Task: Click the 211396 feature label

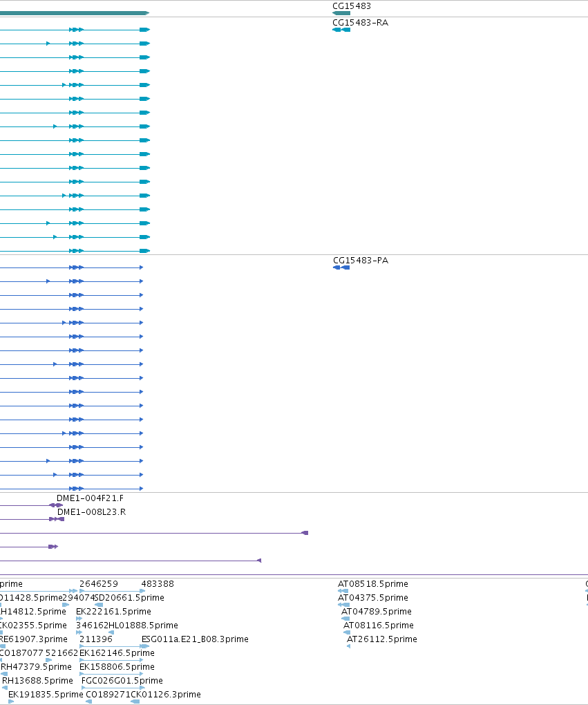Action: click(96, 639)
